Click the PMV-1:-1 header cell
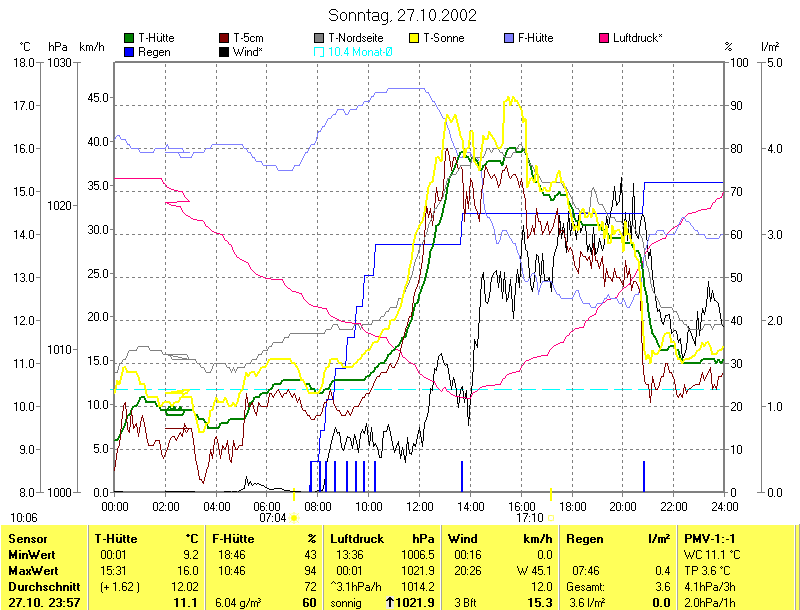The width and height of the screenshot is (800, 610). [709, 539]
